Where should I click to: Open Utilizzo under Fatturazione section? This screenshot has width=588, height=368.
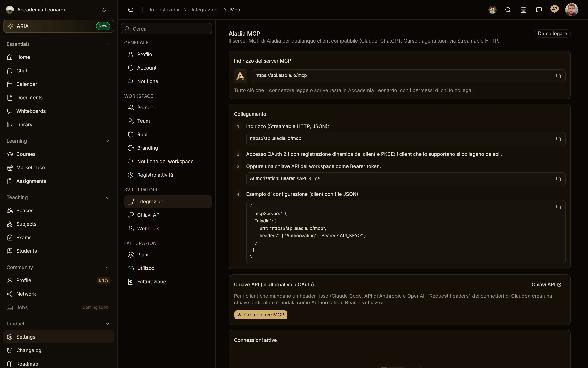[x=168, y=268]
